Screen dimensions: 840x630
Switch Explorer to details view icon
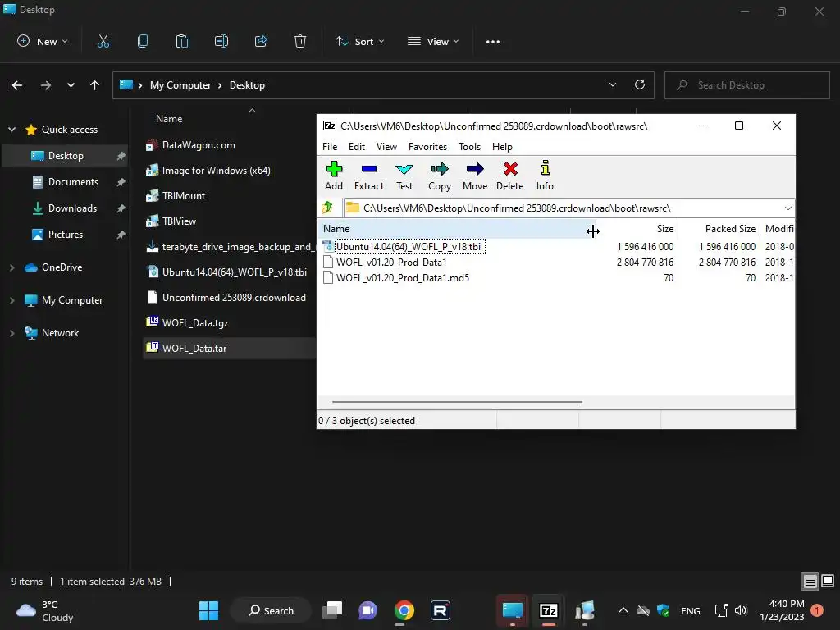click(810, 582)
